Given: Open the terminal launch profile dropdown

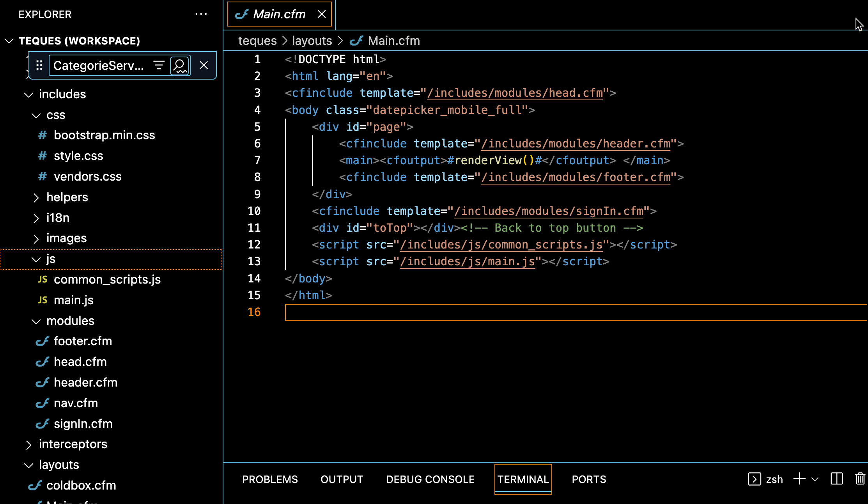Looking at the screenshot, I should coord(815,479).
